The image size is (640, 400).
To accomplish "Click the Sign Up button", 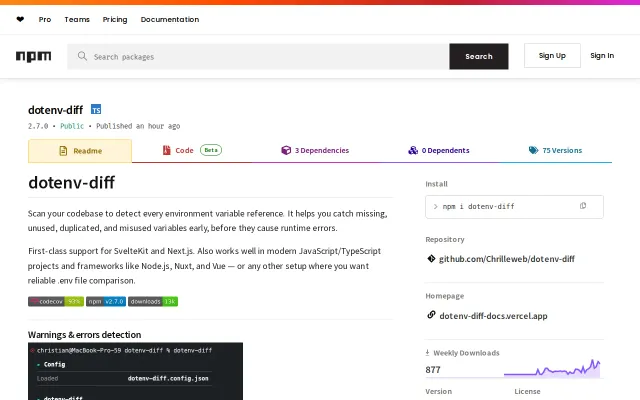I will [552, 56].
